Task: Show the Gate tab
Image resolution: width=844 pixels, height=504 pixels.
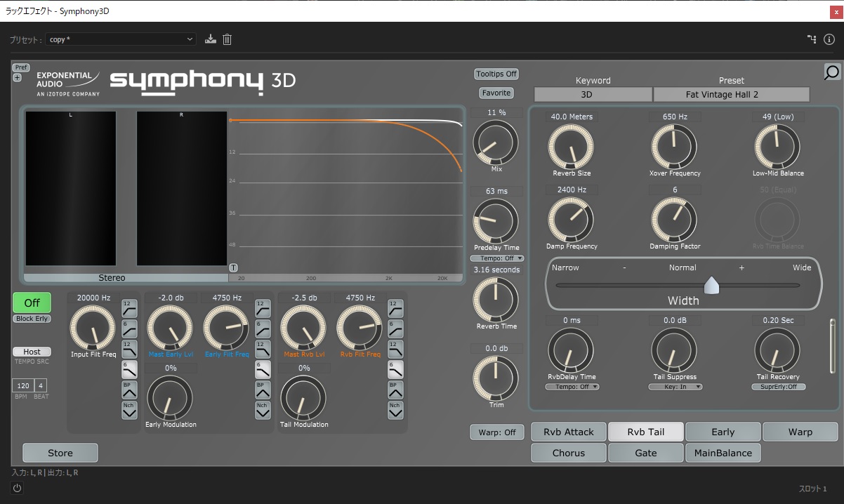Action: [646, 453]
